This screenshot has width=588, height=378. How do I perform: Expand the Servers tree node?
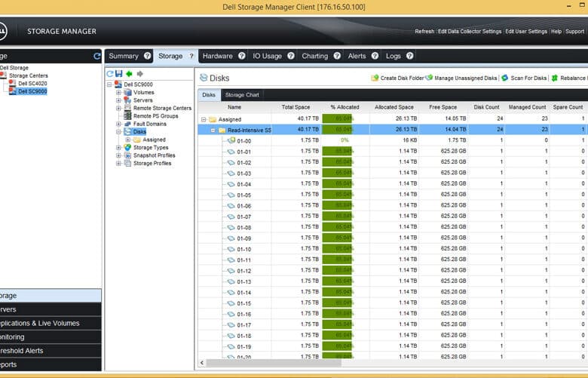(118, 100)
